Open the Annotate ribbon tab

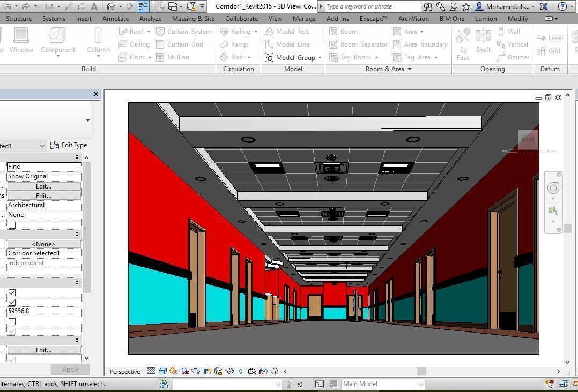[x=115, y=18]
